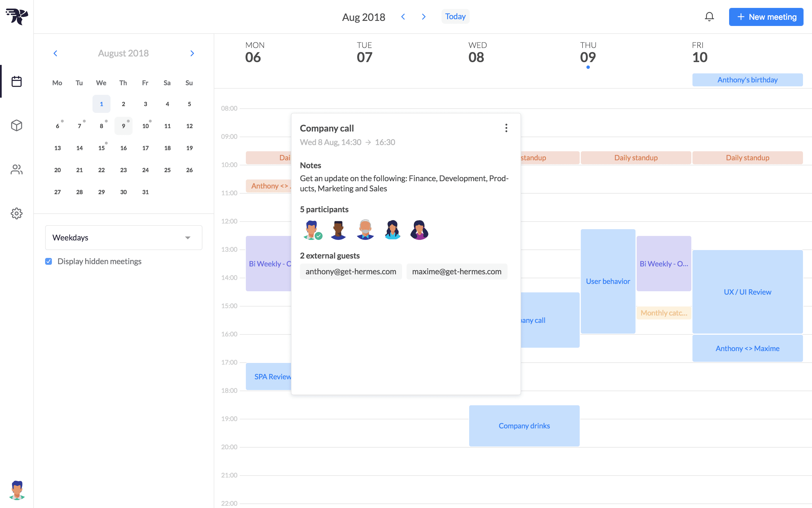
Task: Create a New meeting
Action: 766,17
